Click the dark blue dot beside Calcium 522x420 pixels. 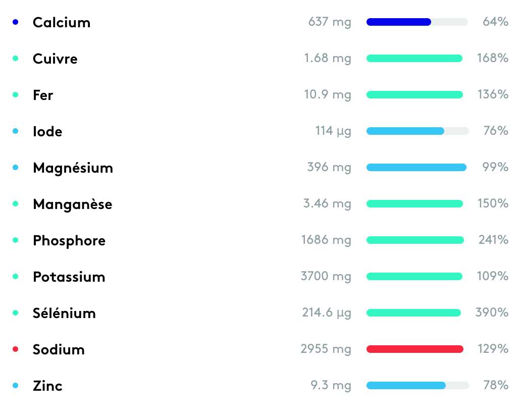click(15, 22)
